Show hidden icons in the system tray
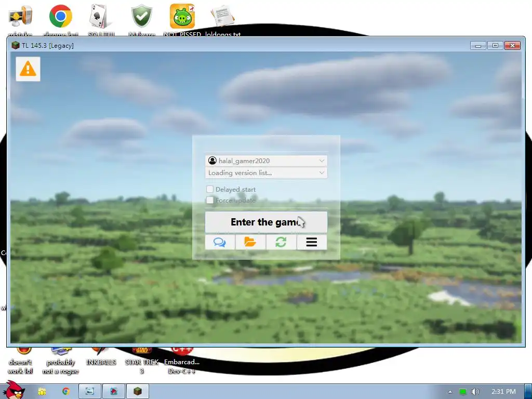532x399 pixels. 450,392
